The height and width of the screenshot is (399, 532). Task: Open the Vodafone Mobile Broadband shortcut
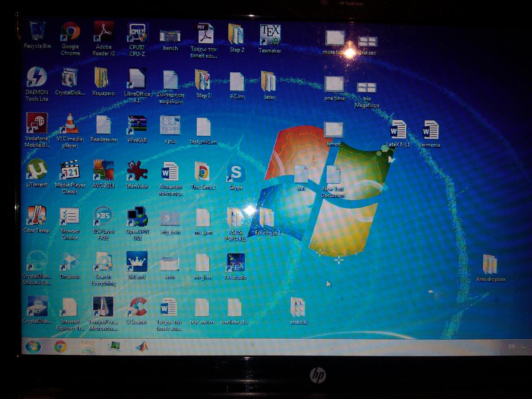37,123
